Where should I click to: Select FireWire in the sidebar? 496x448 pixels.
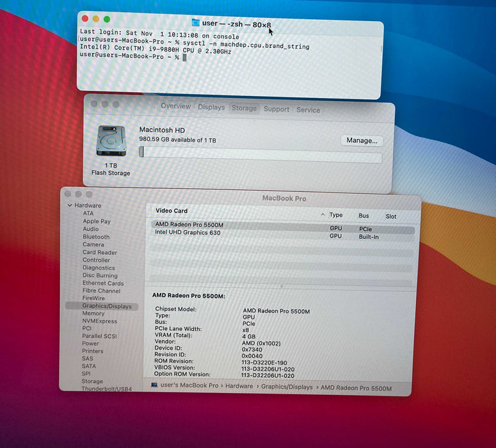pos(93,298)
